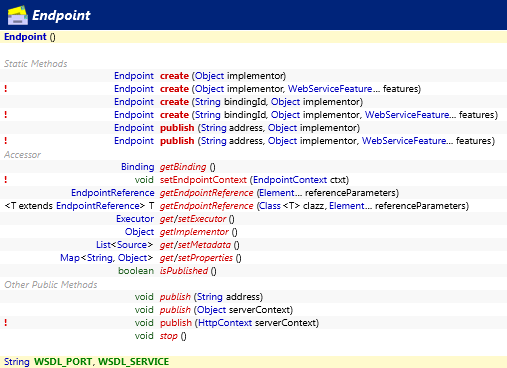Open the Endpoint() constructor link
Viewport: 507px width, 368px height.
(25, 37)
